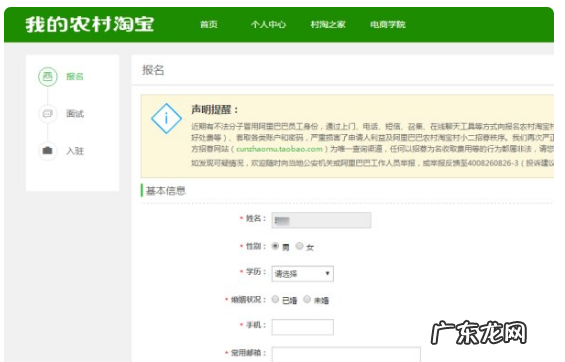Screen dimensions: 565x362
Task: Select 男 gender radio button
Action: pos(275,246)
